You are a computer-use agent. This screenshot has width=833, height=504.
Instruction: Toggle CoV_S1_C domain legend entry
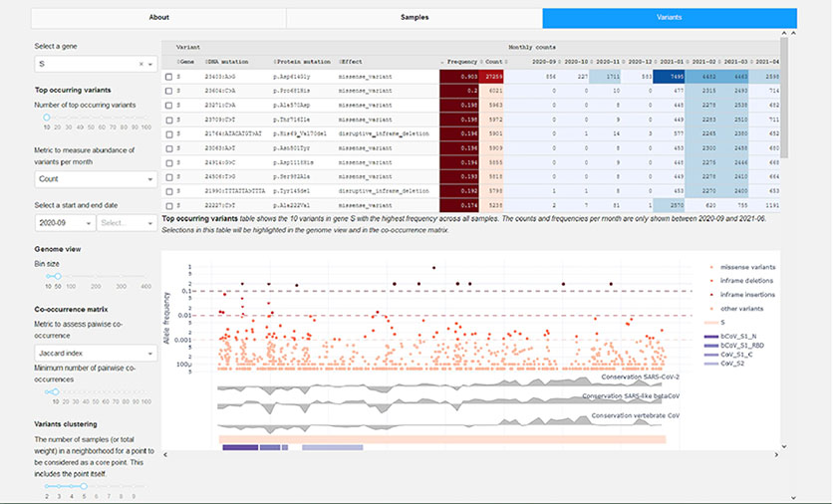coord(728,355)
